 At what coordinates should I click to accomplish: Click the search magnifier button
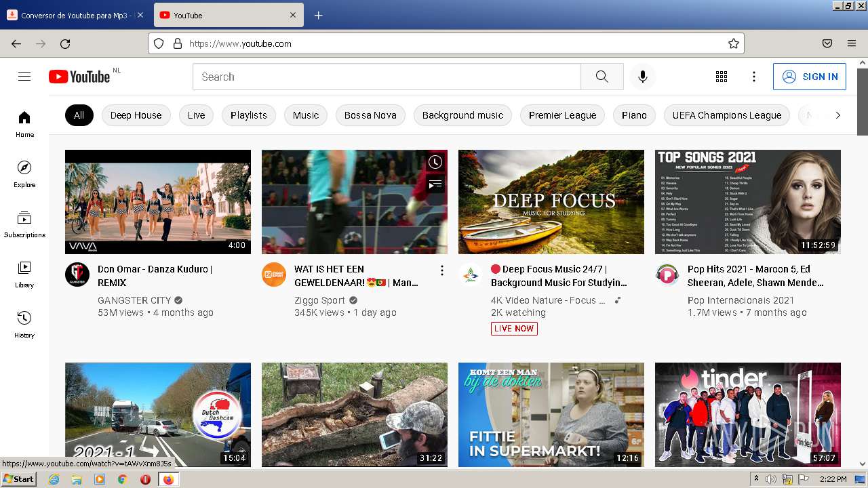coord(602,77)
